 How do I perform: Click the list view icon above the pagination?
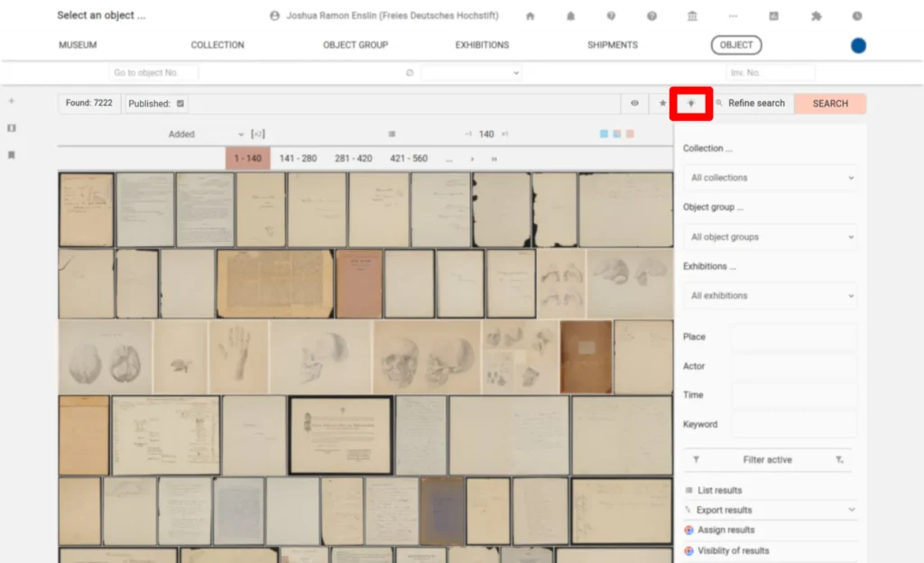392,134
